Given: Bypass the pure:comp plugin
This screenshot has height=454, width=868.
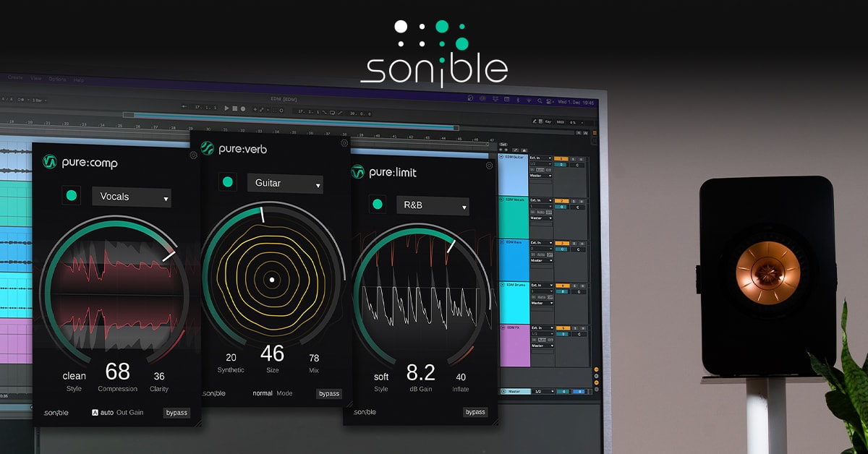Looking at the screenshot, I should coord(176,413).
